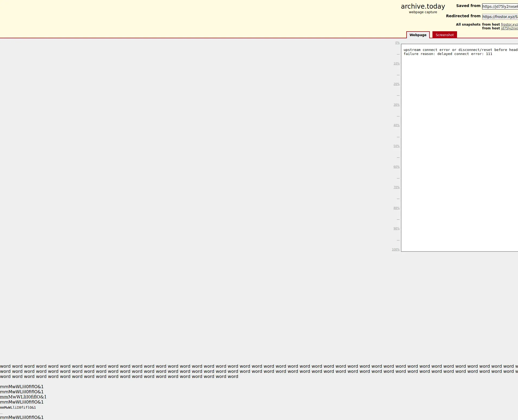Click the serif 'mmMwWLliI0fiflO&1' sample line
This screenshot has height=420, width=518.
23,397
